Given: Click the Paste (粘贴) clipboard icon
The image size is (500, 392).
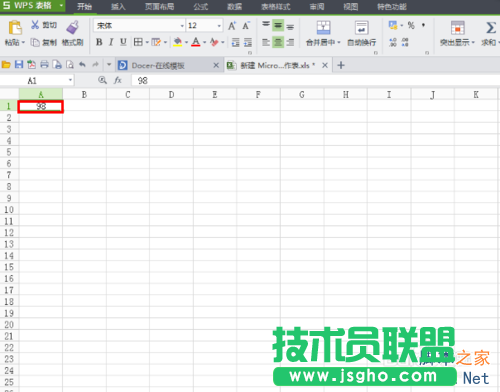Looking at the screenshot, I should (15, 27).
